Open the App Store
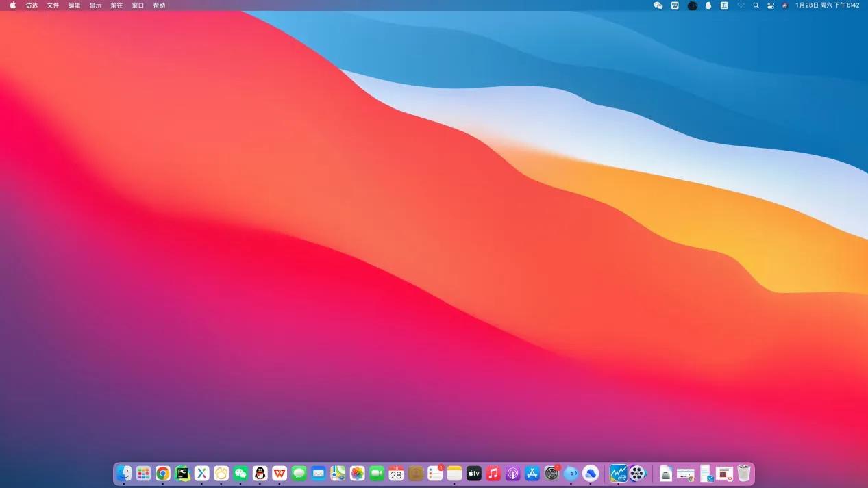868x488 pixels. (x=532, y=473)
